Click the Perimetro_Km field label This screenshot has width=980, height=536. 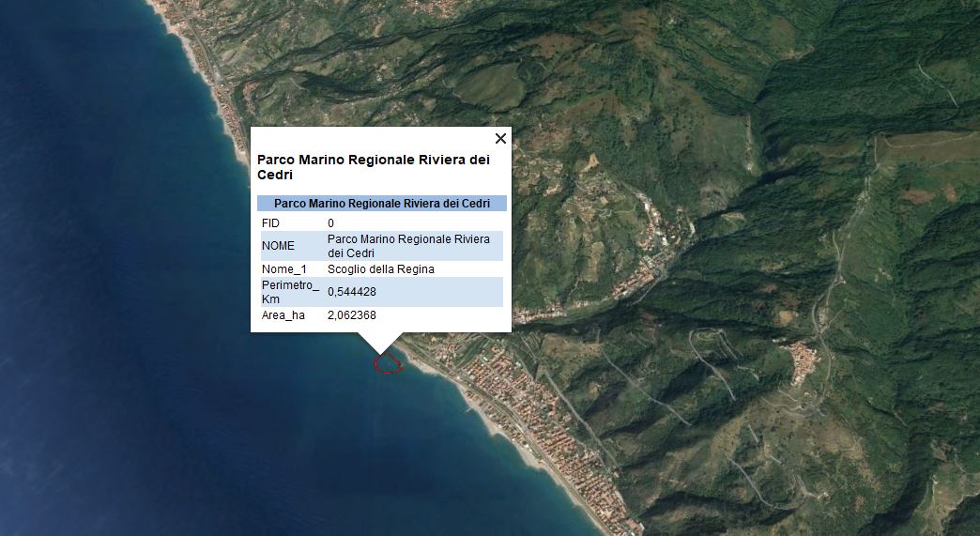coord(291,292)
